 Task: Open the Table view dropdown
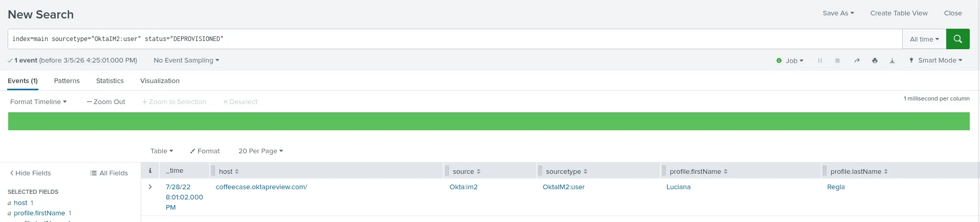162,151
